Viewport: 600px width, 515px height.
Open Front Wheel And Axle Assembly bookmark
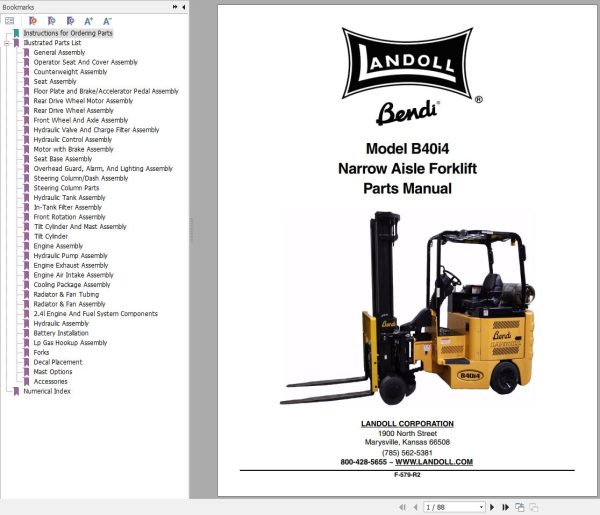click(x=81, y=120)
